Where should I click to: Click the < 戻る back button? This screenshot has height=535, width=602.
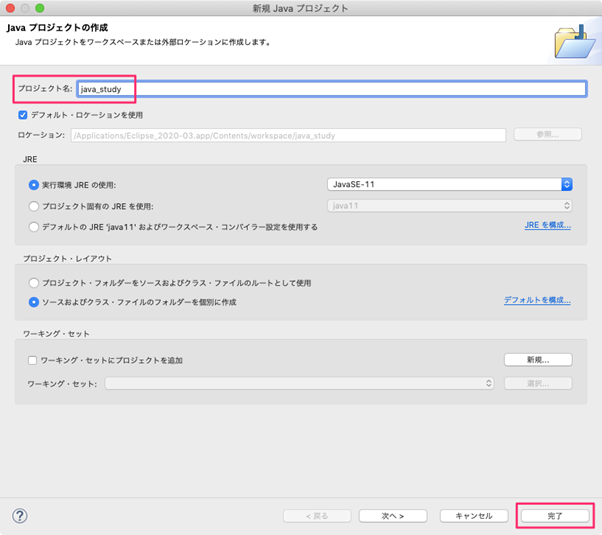pos(317,516)
